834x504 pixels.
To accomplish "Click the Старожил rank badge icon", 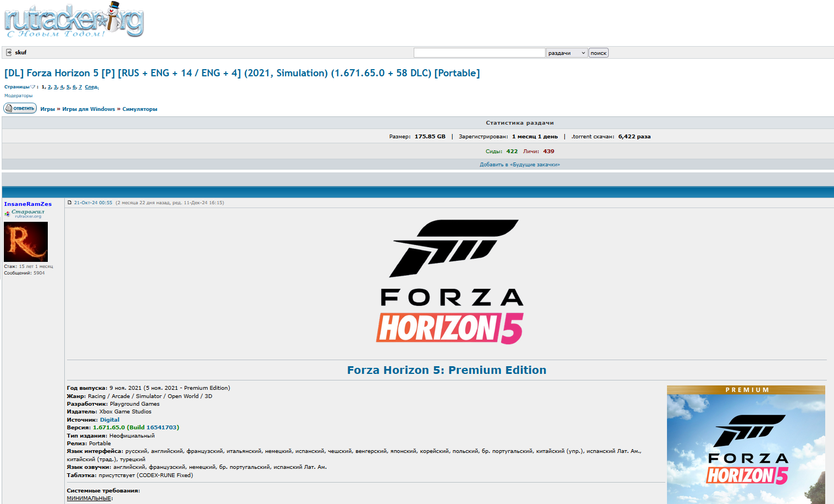I will [25, 214].
